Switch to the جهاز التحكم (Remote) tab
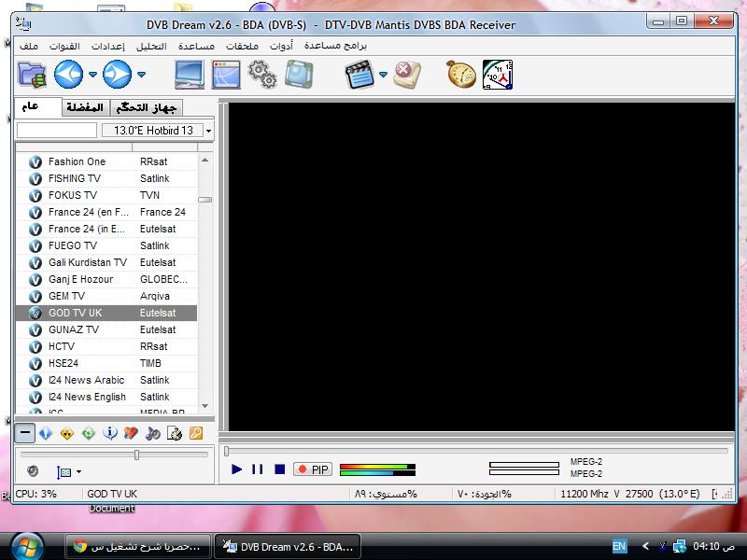Viewport: 747px width, 560px height. click(x=147, y=107)
